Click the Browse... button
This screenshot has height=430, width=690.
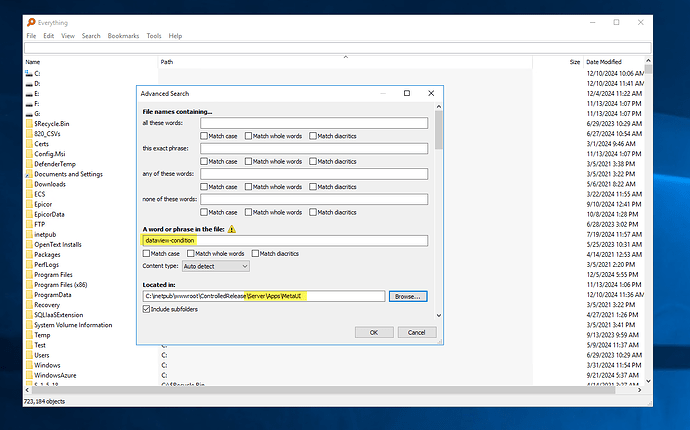pyautogui.click(x=408, y=297)
